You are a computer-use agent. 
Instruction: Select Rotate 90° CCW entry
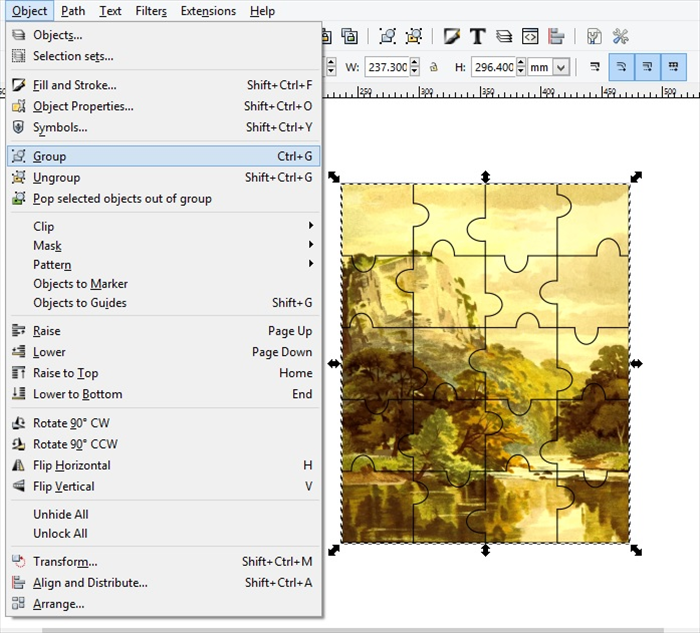click(x=163, y=444)
